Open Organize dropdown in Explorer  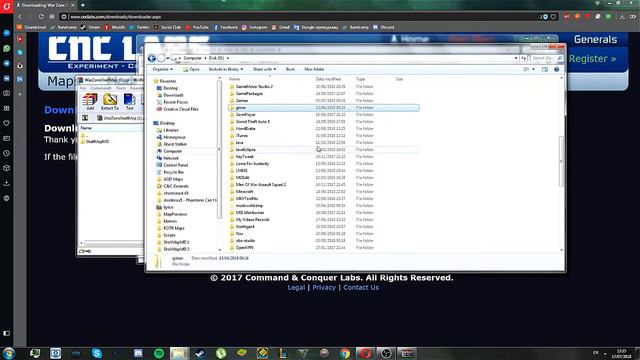[x=162, y=69]
